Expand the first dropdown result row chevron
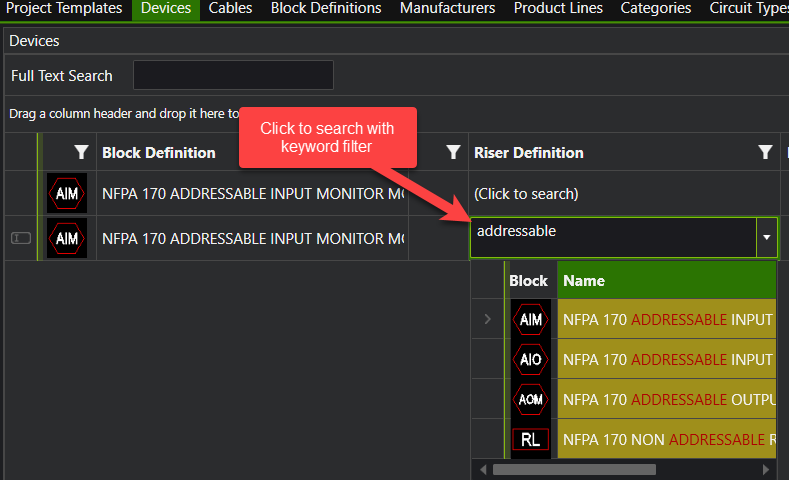This screenshot has width=789, height=480. tap(488, 319)
